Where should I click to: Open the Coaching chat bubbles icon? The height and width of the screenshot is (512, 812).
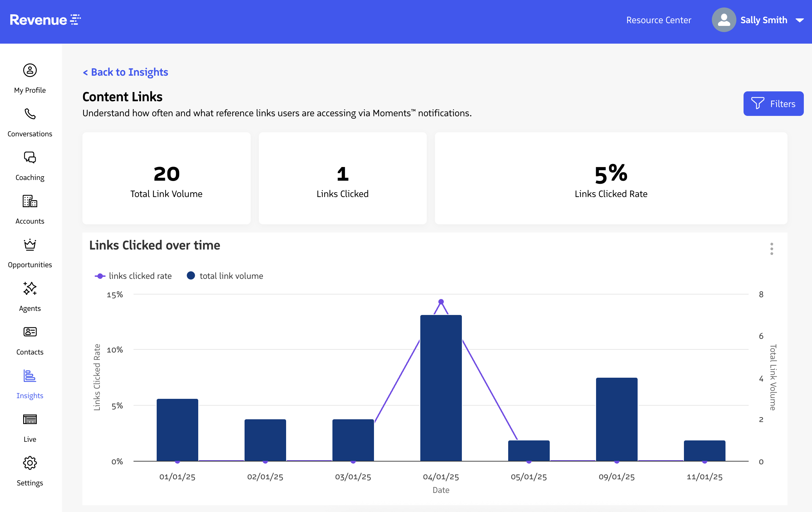pos(30,158)
